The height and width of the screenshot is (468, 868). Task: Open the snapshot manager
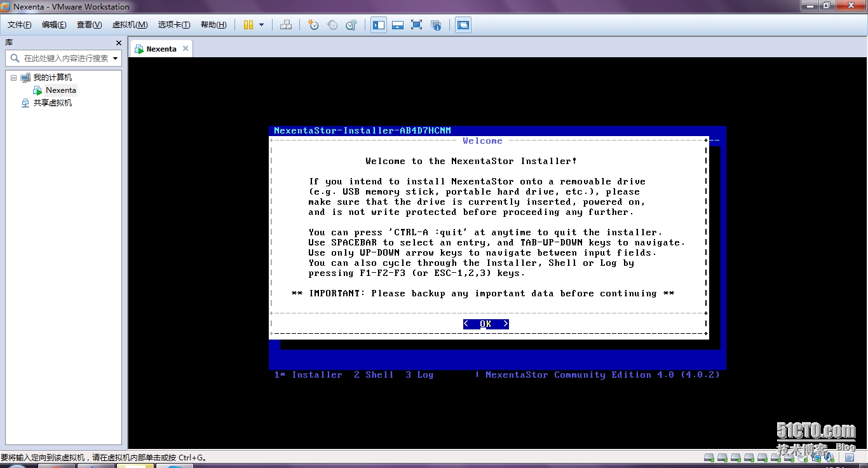coord(351,25)
